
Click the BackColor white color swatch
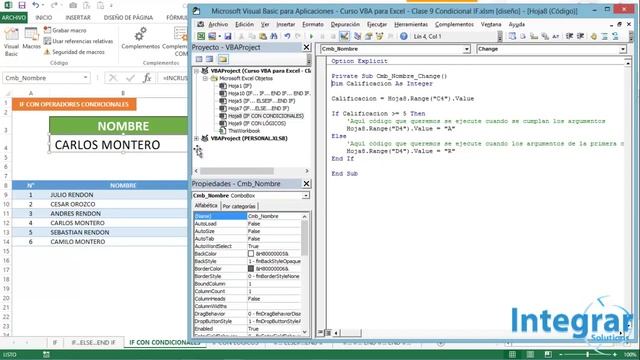251,253
